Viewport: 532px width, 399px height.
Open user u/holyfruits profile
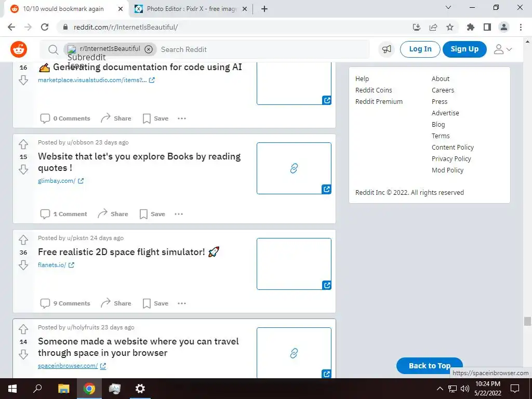coord(83,327)
